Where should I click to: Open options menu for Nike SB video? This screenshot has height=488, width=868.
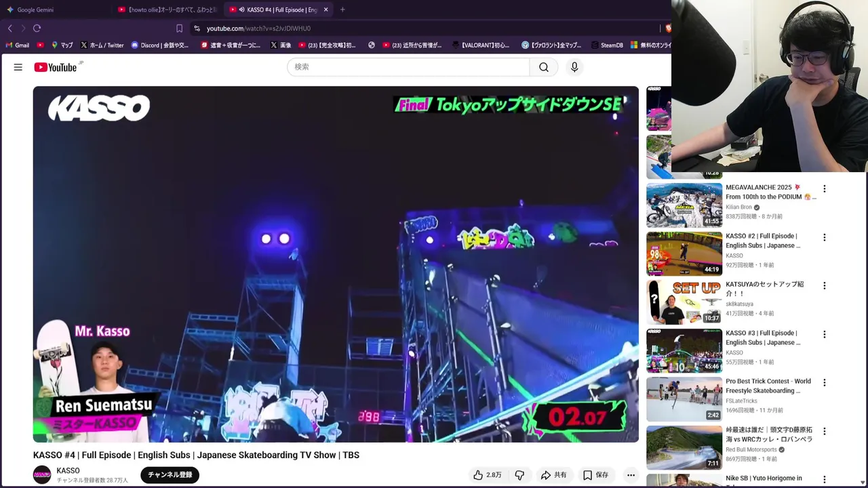tap(825, 480)
